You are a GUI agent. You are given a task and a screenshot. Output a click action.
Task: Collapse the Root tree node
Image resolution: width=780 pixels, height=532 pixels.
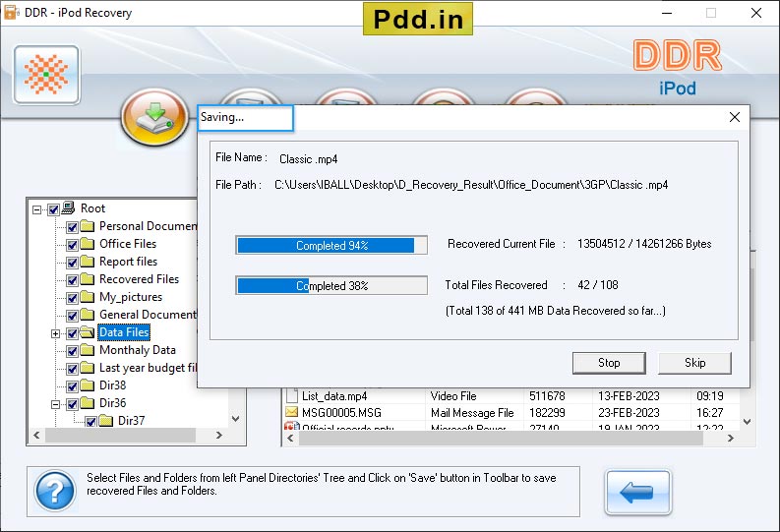[x=36, y=209]
